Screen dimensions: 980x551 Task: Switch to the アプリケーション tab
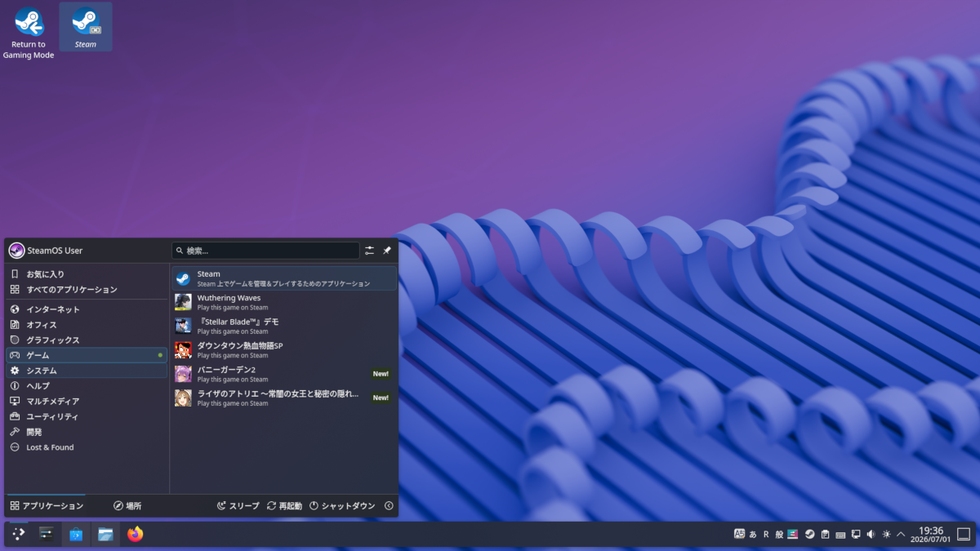47,506
